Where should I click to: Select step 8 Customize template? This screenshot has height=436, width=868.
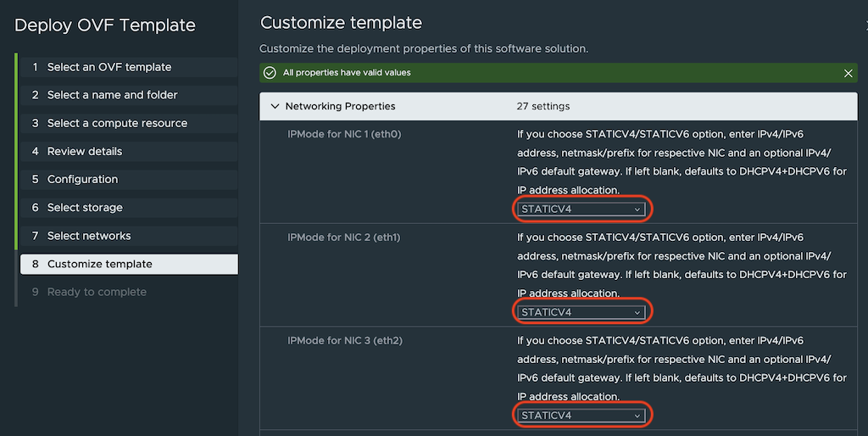coord(99,264)
